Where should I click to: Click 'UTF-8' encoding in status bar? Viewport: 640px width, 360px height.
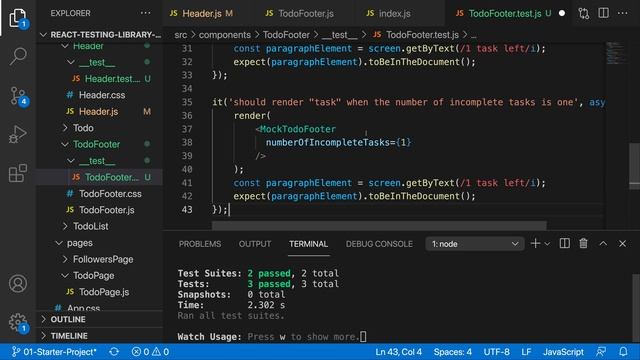coord(496,352)
